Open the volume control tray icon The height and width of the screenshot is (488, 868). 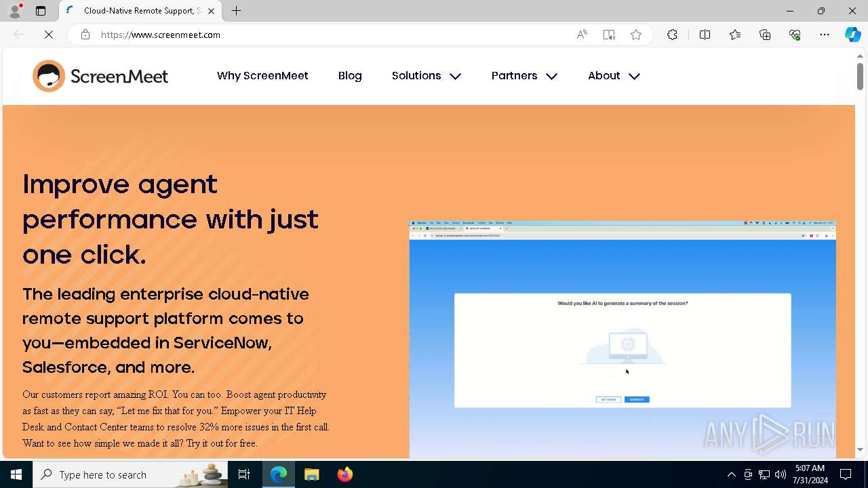coord(781,474)
